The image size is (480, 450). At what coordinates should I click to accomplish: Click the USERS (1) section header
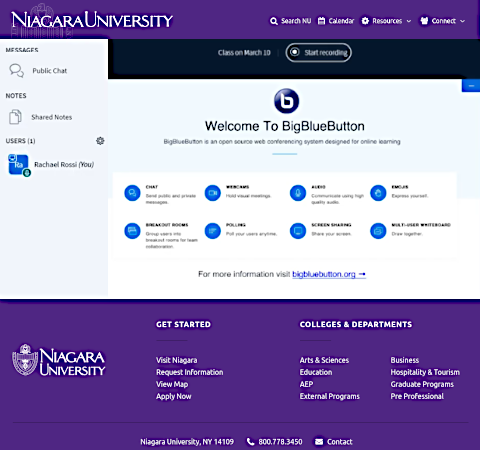[20, 141]
